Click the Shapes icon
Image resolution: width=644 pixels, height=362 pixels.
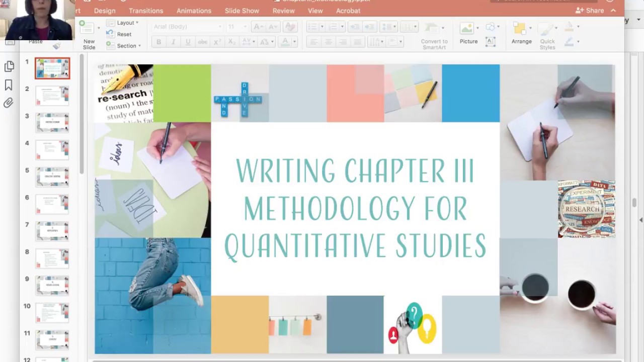(490, 27)
